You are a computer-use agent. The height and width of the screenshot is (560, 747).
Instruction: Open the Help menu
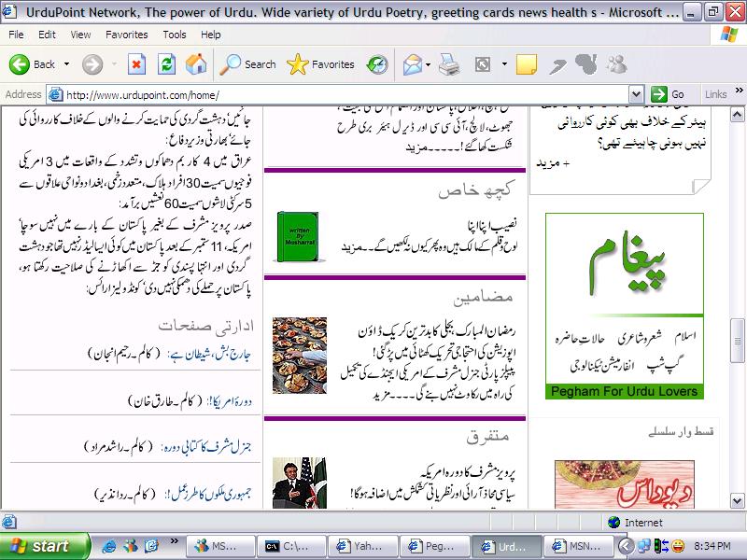(x=211, y=35)
